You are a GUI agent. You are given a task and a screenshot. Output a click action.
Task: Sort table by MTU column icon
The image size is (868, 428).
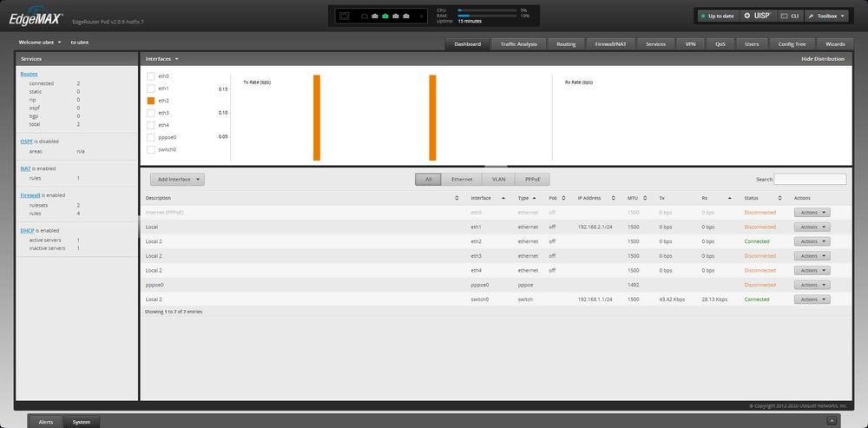(x=645, y=198)
